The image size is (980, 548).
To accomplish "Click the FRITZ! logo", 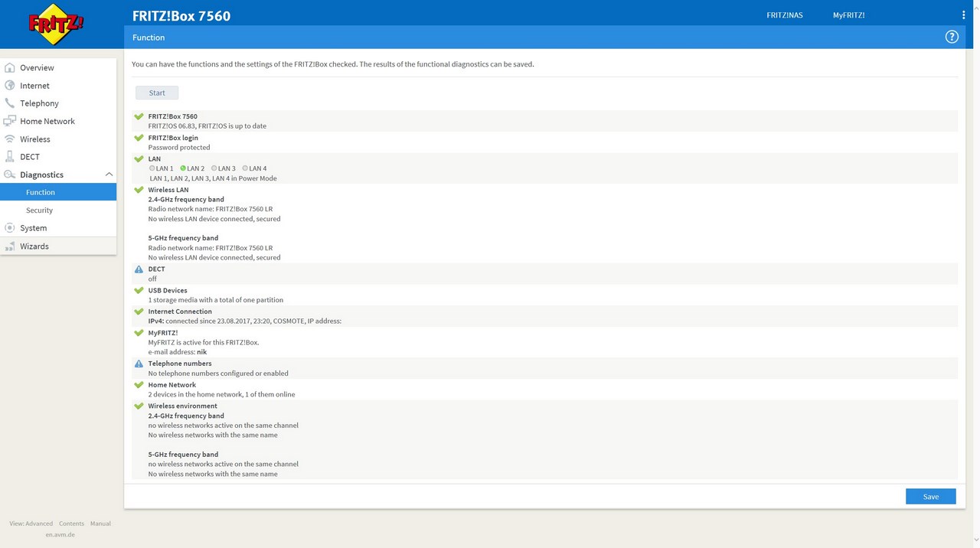I will click(x=56, y=24).
